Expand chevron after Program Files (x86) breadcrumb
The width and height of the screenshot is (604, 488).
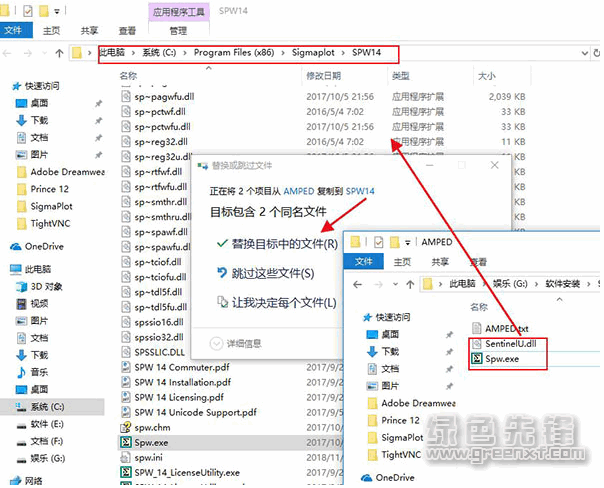(283, 53)
